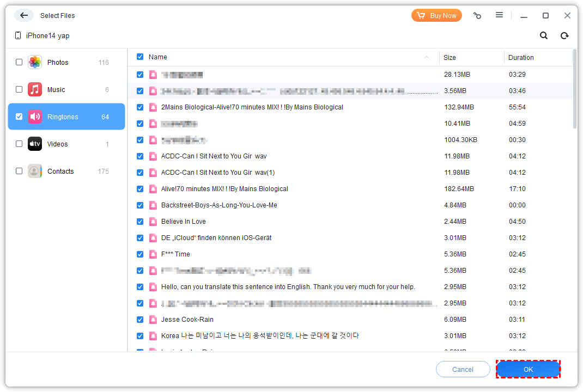Uncheck the Ringtones category checkbox
Screen dimensions: 583x392
click(x=19, y=117)
